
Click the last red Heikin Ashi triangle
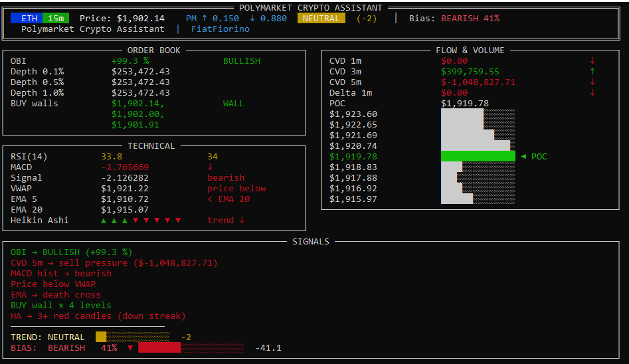pyautogui.click(x=178, y=221)
